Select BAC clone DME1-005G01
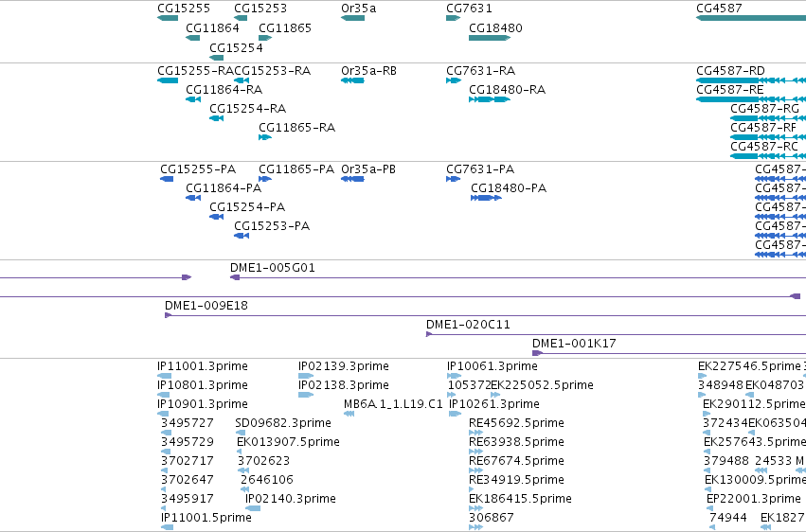Image resolution: width=806 pixels, height=532 pixels. 273,268
